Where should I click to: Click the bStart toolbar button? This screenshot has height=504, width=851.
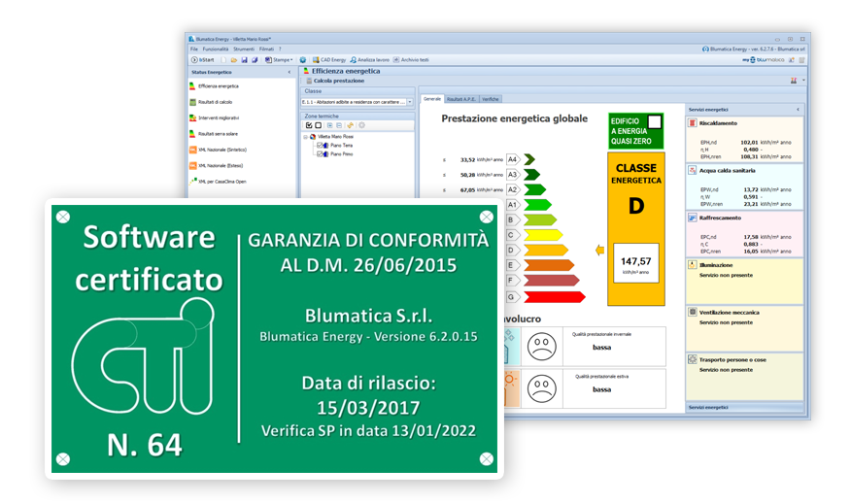point(203,59)
